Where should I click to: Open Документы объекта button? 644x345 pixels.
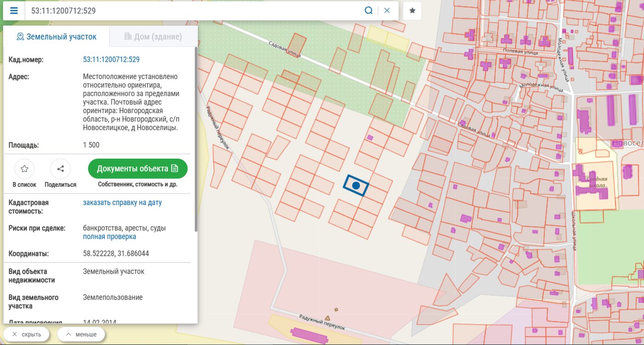click(x=138, y=169)
